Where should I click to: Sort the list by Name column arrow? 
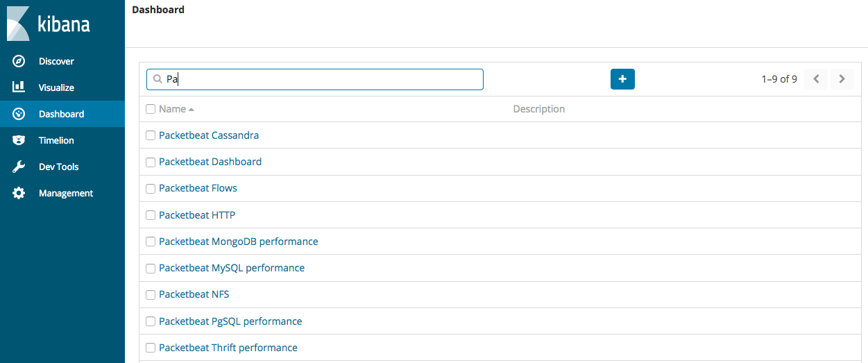[192, 110]
